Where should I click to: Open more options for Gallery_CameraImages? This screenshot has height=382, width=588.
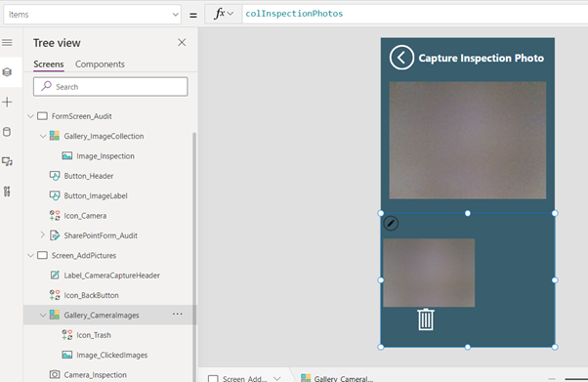pyautogui.click(x=178, y=314)
